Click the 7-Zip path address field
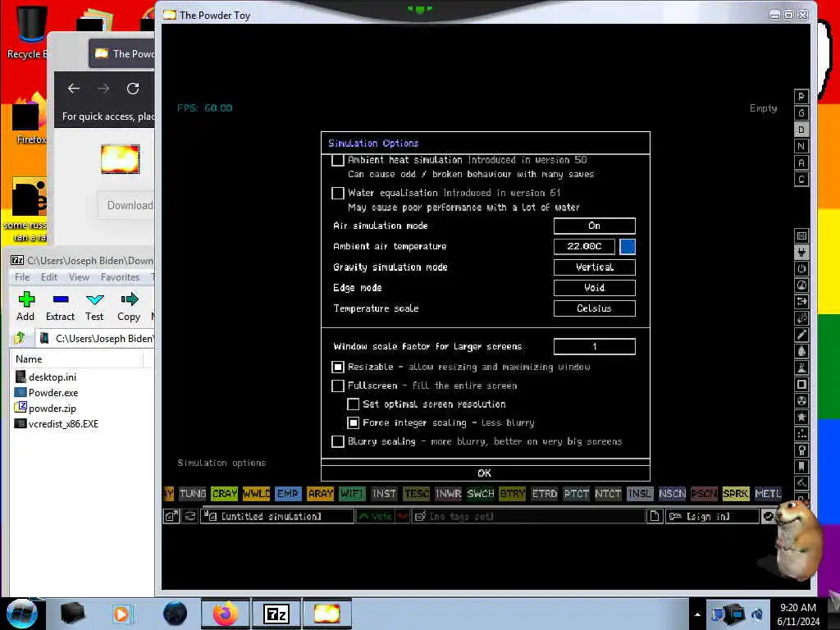Viewport: 840px width, 630px height. [97, 339]
